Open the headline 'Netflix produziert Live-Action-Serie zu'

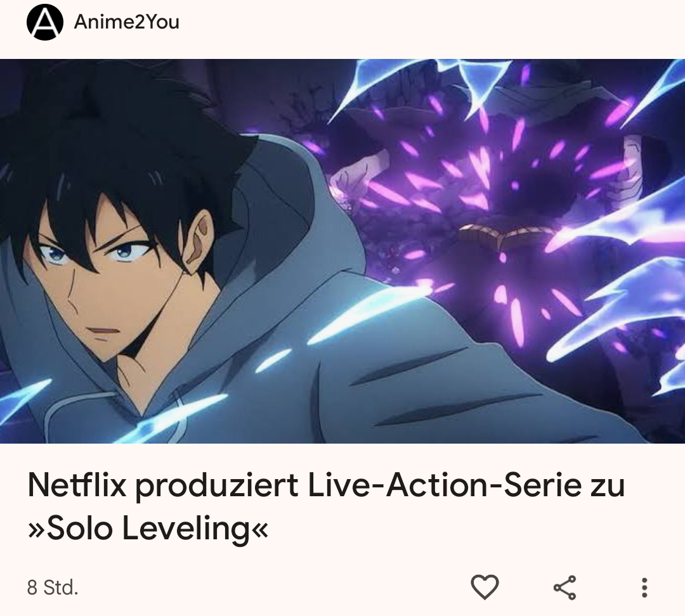click(x=326, y=485)
